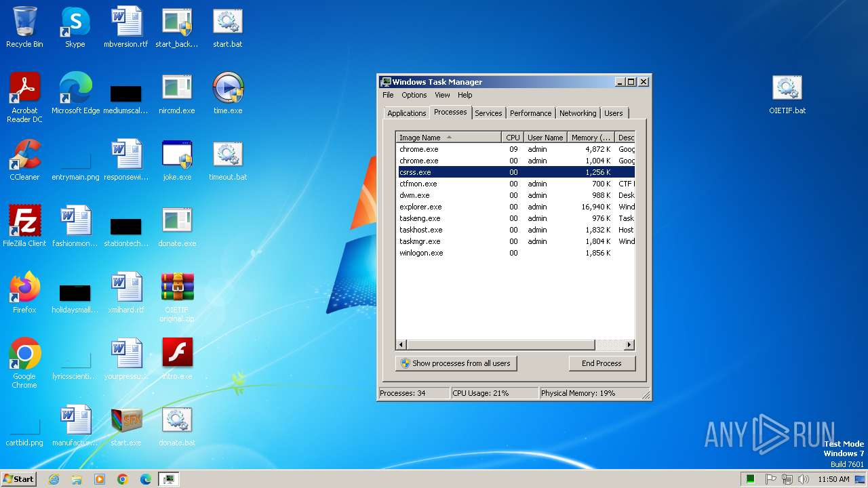The height and width of the screenshot is (488, 868).
Task: Select the csrss.exe process row
Action: tap(515, 172)
